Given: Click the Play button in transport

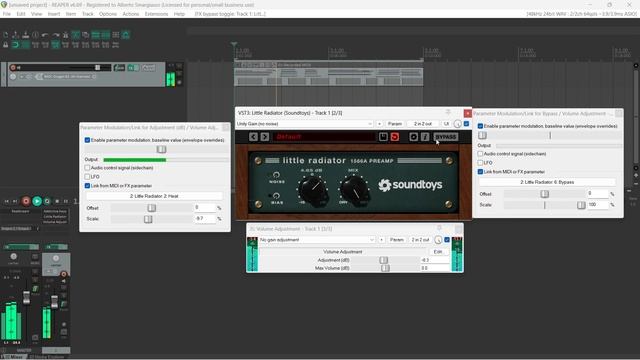Looking at the screenshot, I should point(37,201).
